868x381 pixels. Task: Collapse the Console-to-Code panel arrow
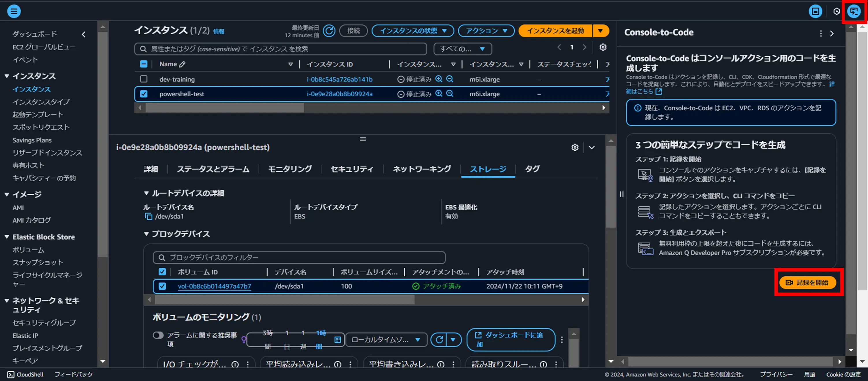[832, 34]
